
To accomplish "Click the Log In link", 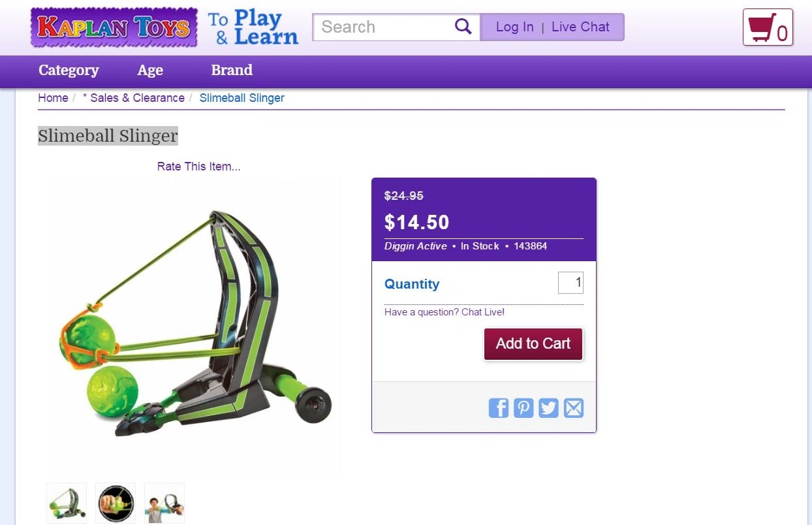I will click(x=514, y=27).
